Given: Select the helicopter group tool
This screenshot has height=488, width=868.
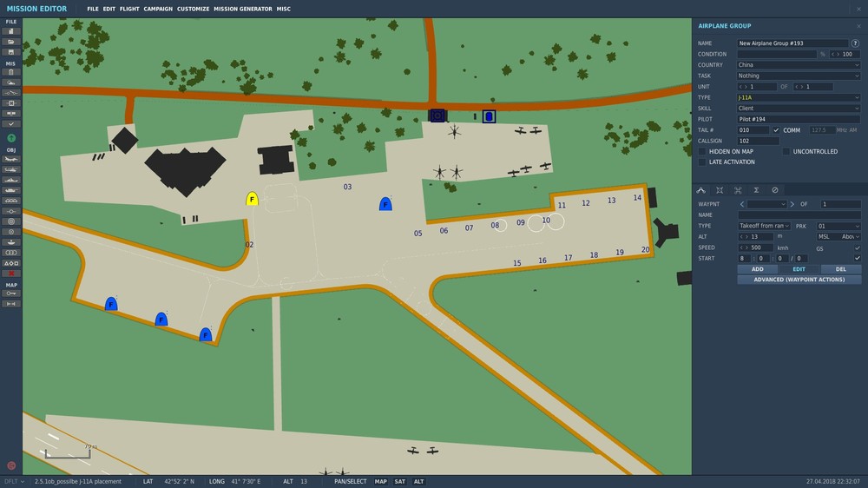Looking at the screenshot, I should pos(10,169).
